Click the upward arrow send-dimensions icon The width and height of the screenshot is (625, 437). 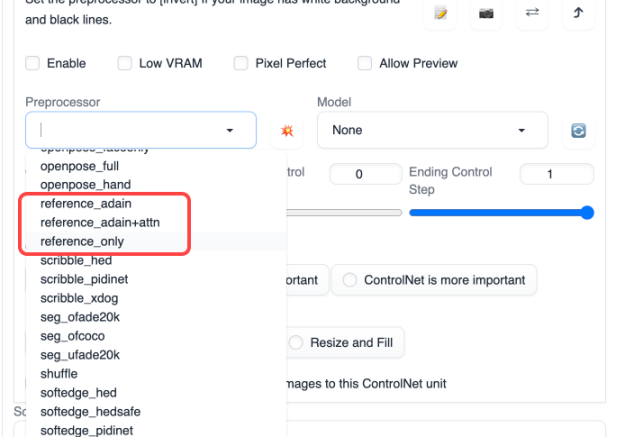click(578, 14)
